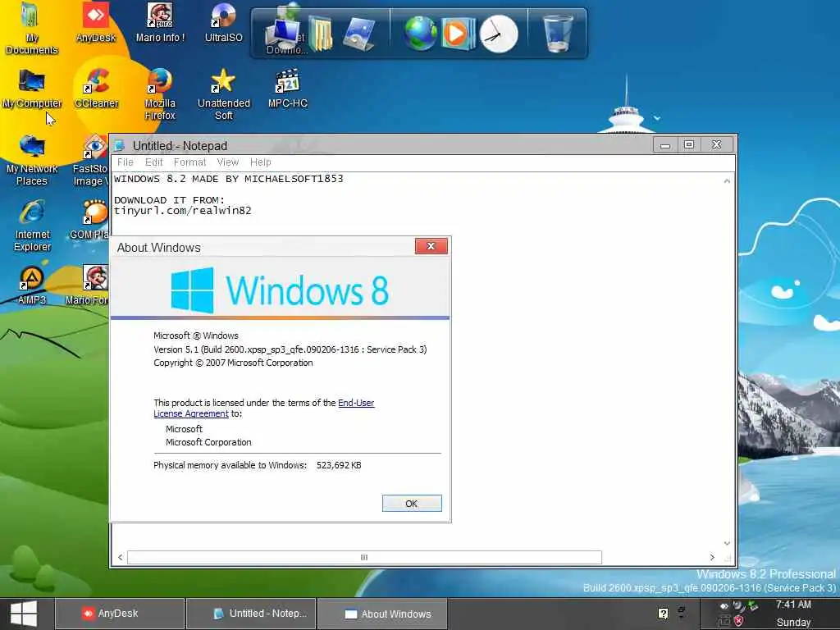This screenshot has width=840, height=630.
Task: Open the Mario Info ! shortcut
Action: (160, 22)
